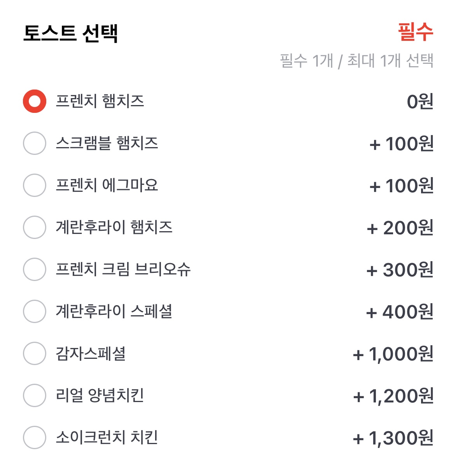The image size is (458, 476).
Task: Choose the 리얼 양념치킨 radio button
Action: [x=35, y=395]
